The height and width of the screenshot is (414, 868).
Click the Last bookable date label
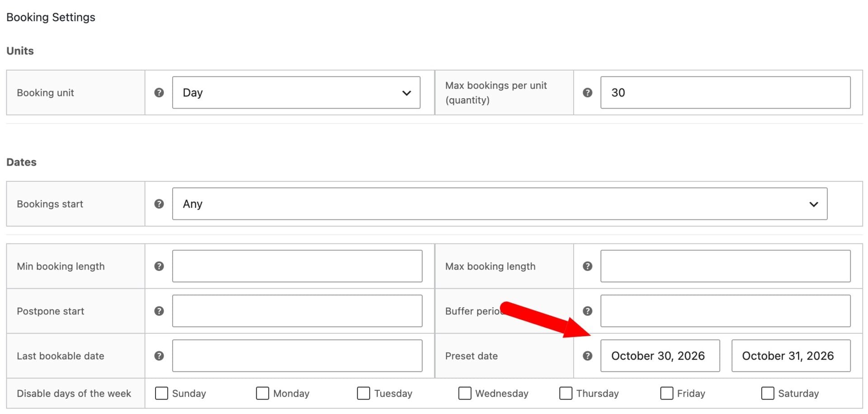[x=60, y=356]
